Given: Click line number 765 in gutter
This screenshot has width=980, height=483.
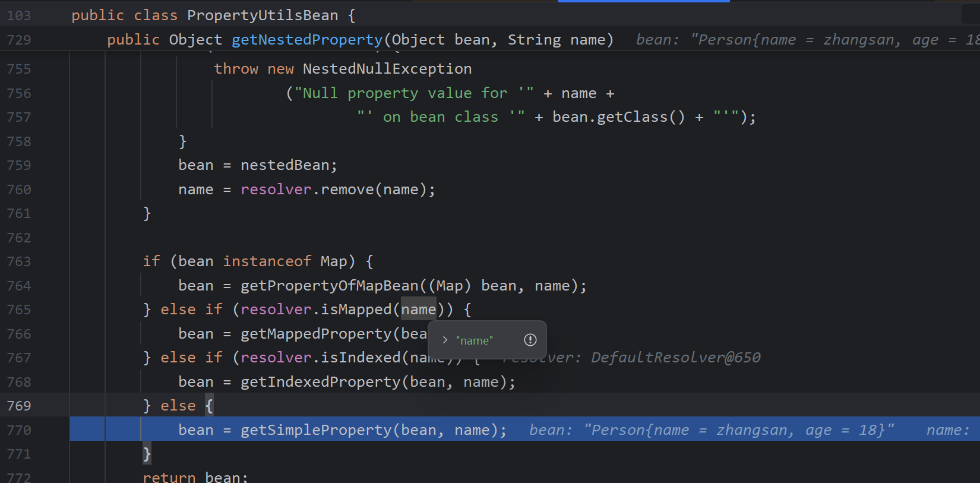Looking at the screenshot, I should [19, 310].
